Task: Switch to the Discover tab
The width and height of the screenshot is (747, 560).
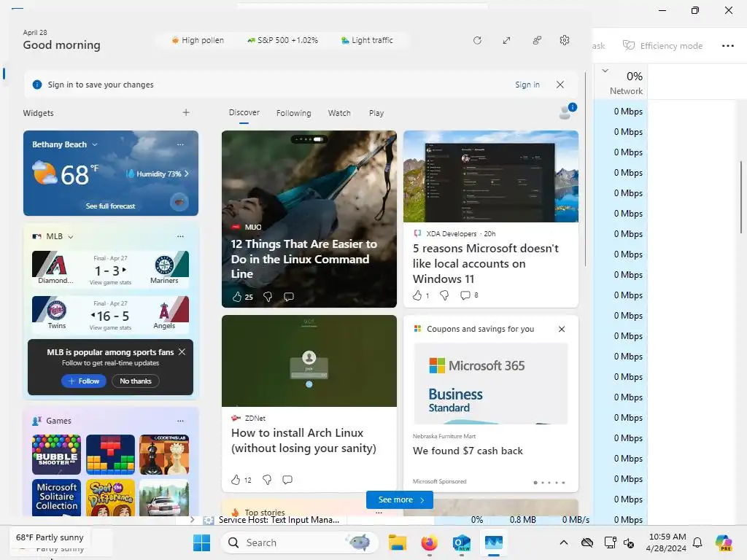Action: (244, 112)
